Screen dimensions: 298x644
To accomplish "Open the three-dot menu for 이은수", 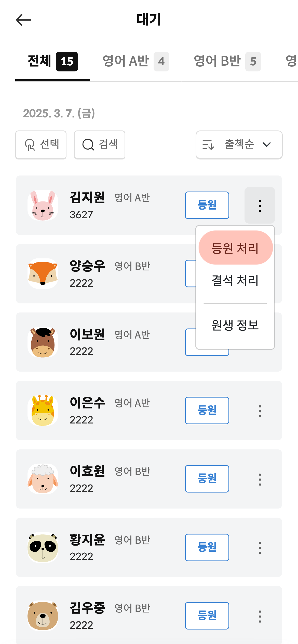I will tap(260, 411).
